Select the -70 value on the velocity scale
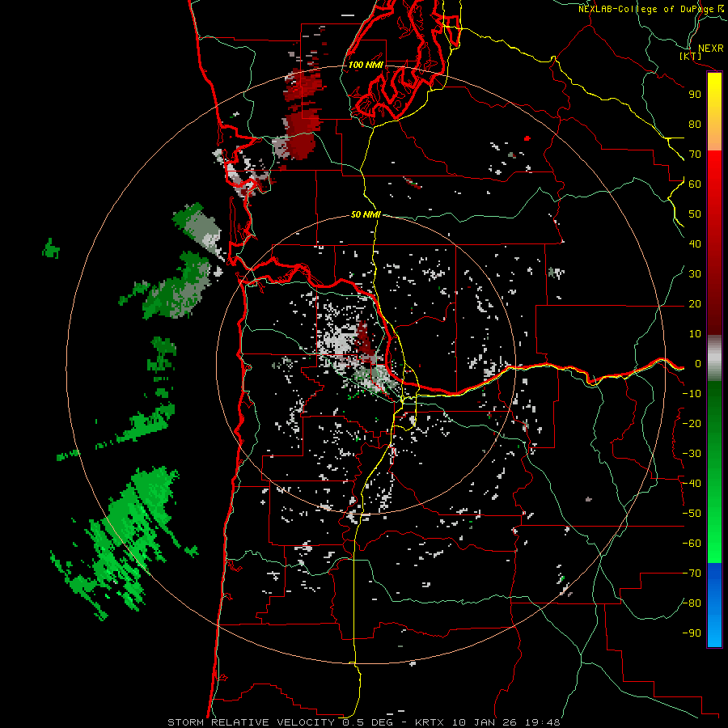 point(692,574)
